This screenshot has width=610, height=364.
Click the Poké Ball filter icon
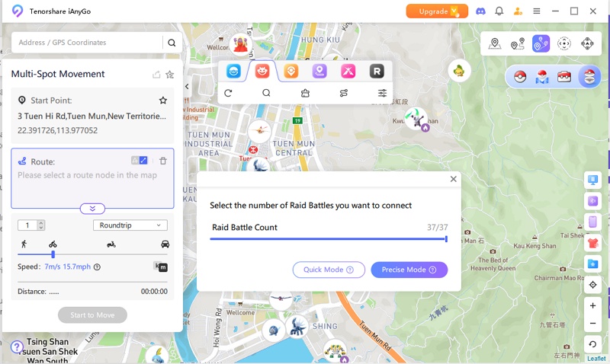point(520,76)
